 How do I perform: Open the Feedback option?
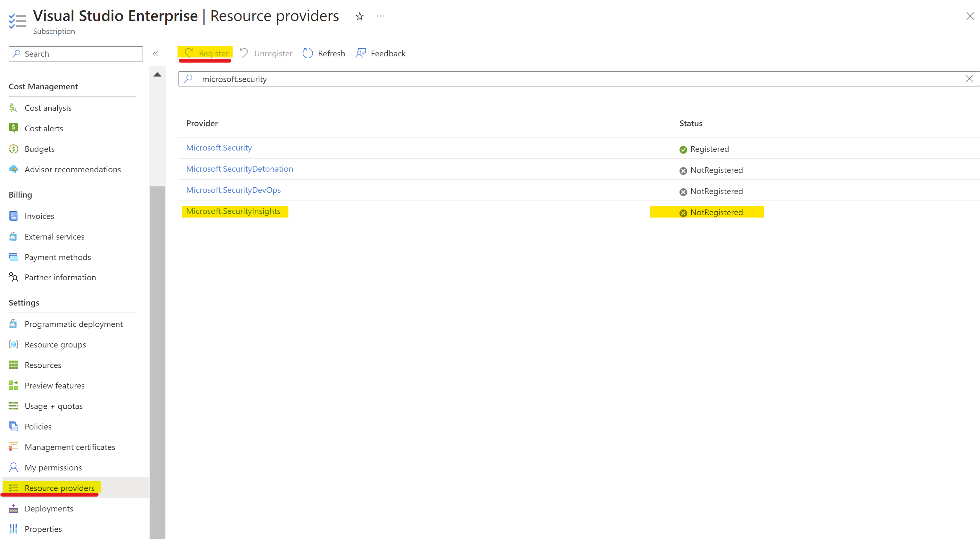(x=381, y=53)
